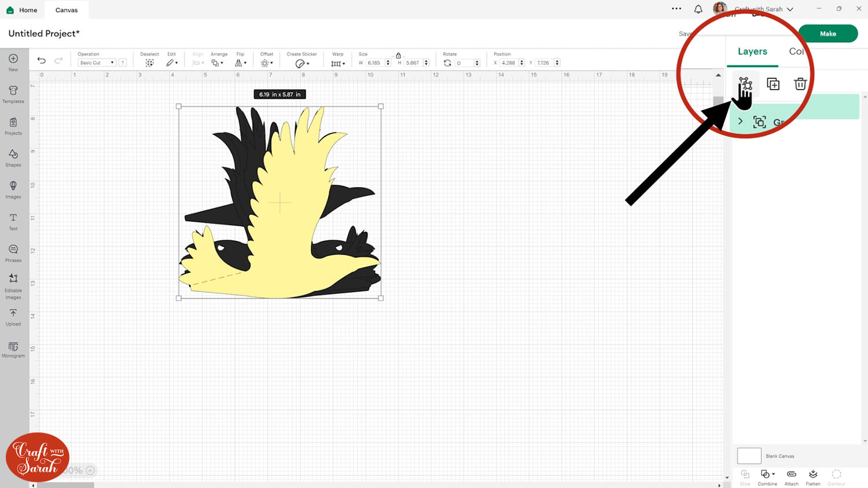Delete the selected layer
Viewport: 868px width, 488px height.
pyautogui.click(x=800, y=84)
